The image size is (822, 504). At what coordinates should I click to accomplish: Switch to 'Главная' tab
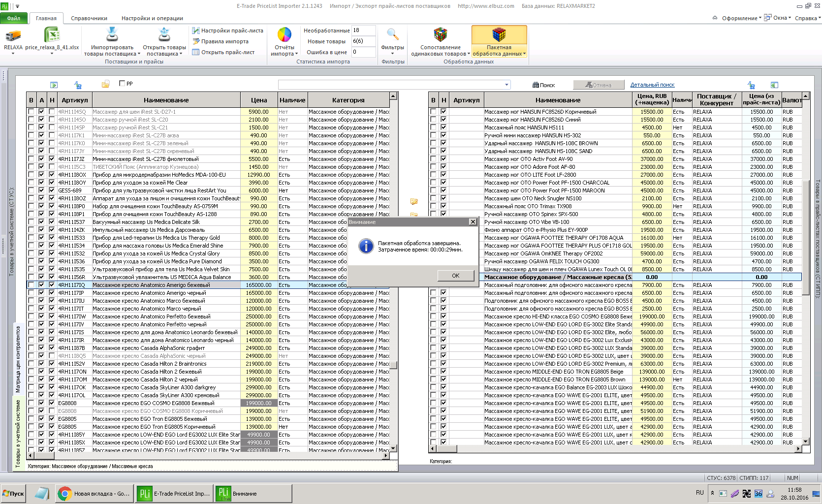click(x=46, y=18)
